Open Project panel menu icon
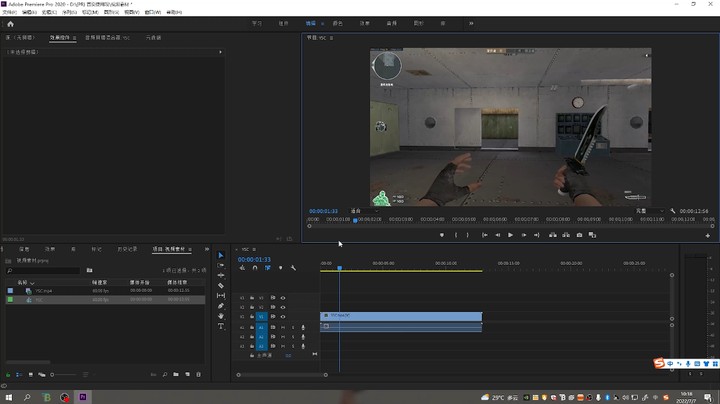 (x=190, y=249)
